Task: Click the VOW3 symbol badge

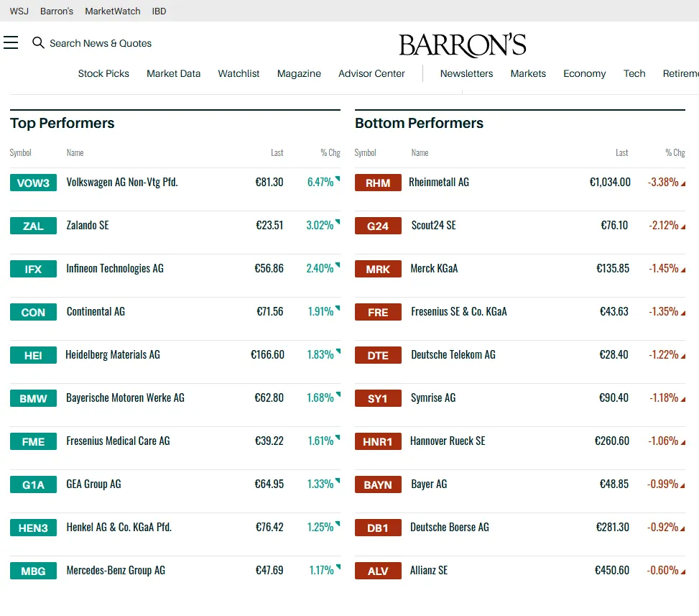Action: (34, 183)
